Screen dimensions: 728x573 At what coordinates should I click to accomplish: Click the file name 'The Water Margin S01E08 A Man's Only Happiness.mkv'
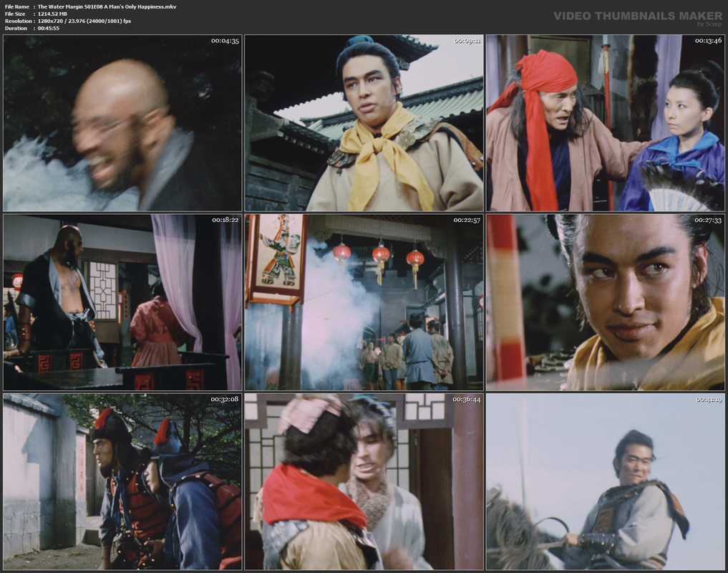tap(107, 6)
